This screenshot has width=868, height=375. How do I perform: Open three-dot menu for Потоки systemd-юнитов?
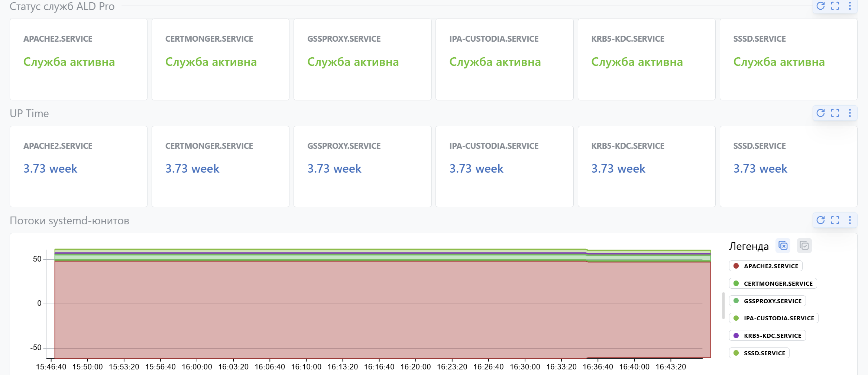click(x=850, y=220)
